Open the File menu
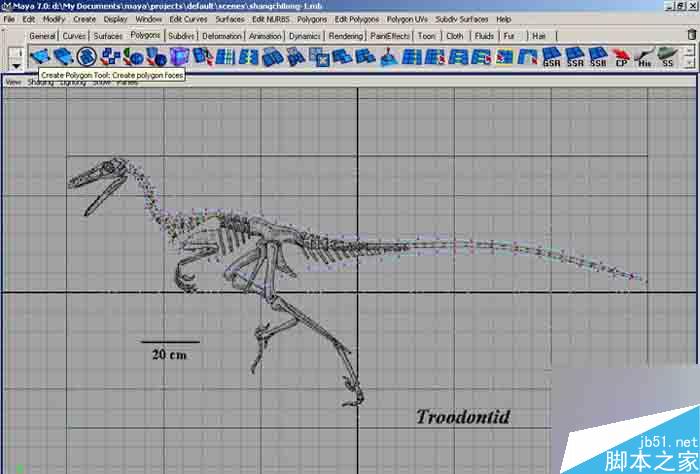 coord(9,19)
